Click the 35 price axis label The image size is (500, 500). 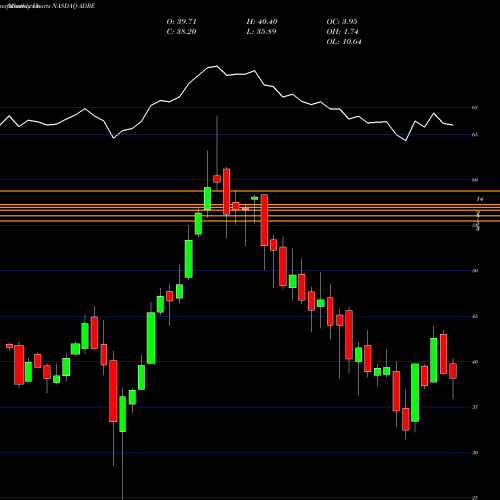[475, 407]
